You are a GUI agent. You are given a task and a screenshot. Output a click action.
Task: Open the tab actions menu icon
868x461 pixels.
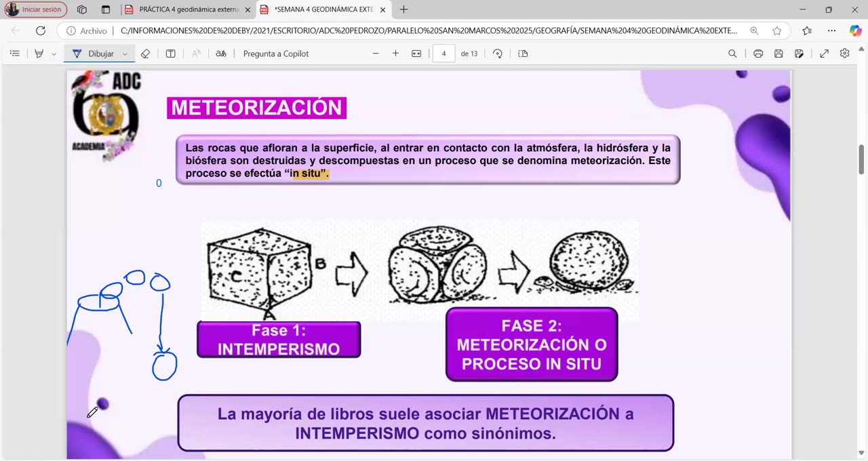[x=106, y=9]
